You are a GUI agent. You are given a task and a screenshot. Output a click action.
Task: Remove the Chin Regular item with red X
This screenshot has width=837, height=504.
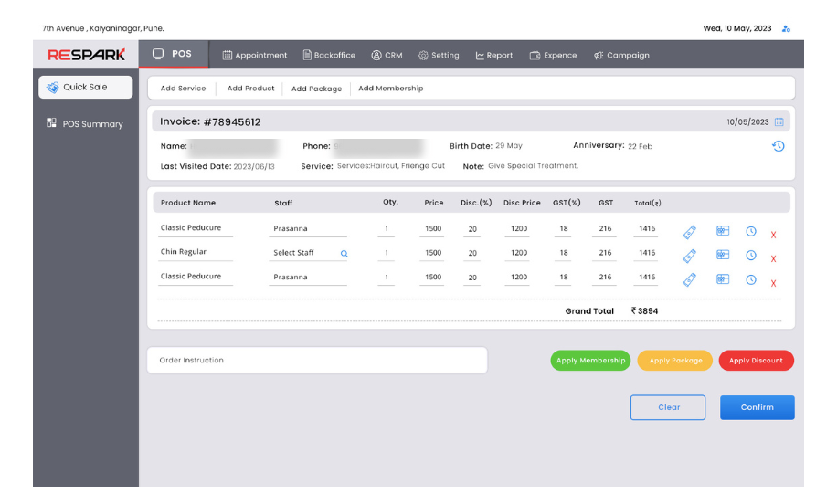click(x=773, y=259)
